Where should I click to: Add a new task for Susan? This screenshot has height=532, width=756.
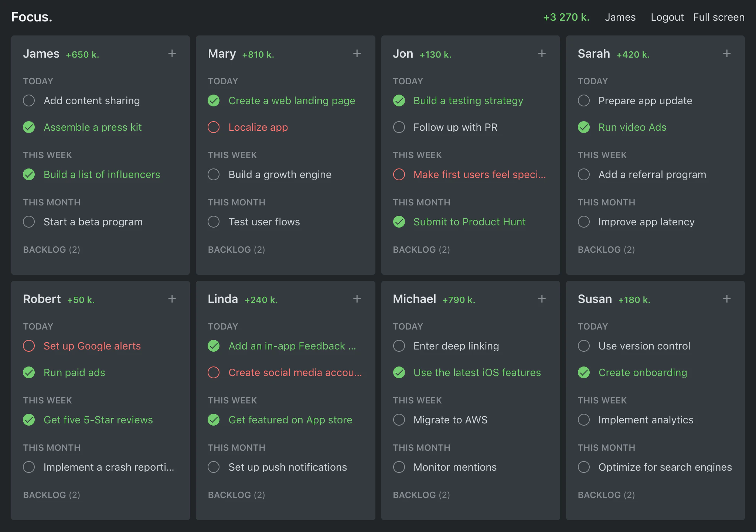coord(726,299)
